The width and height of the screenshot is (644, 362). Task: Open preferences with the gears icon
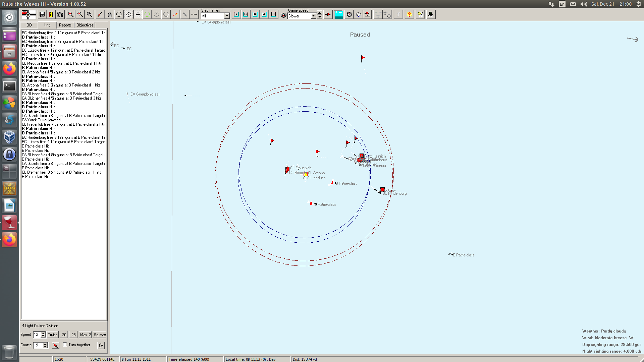click(60, 14)
